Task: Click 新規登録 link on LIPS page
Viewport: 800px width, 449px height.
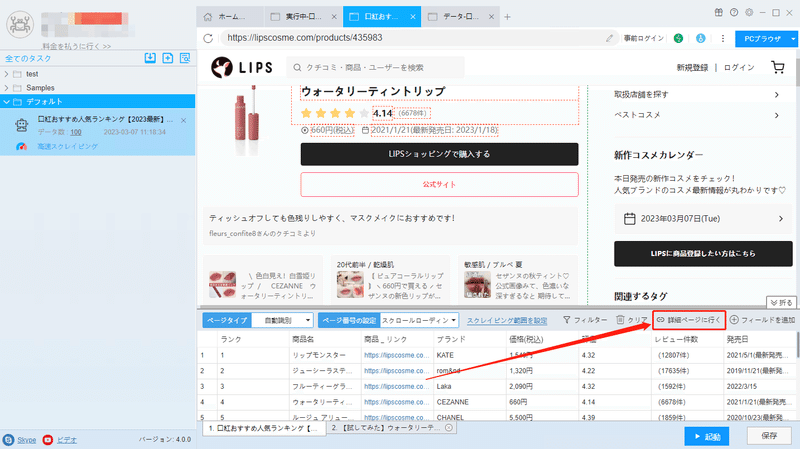Action: point(692,67)
